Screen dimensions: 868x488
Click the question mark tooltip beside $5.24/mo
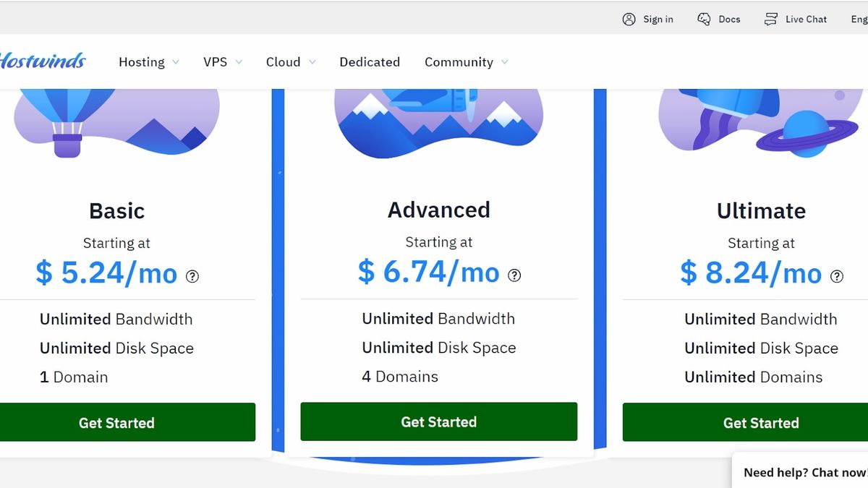[x=192, y=276]
